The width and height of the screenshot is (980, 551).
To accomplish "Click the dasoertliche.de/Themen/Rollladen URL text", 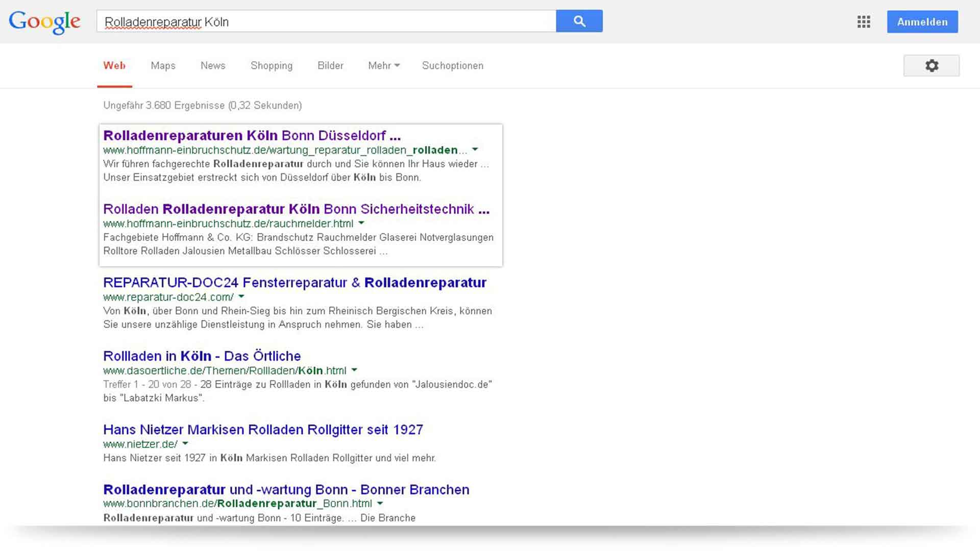I will tap(225, 370).
